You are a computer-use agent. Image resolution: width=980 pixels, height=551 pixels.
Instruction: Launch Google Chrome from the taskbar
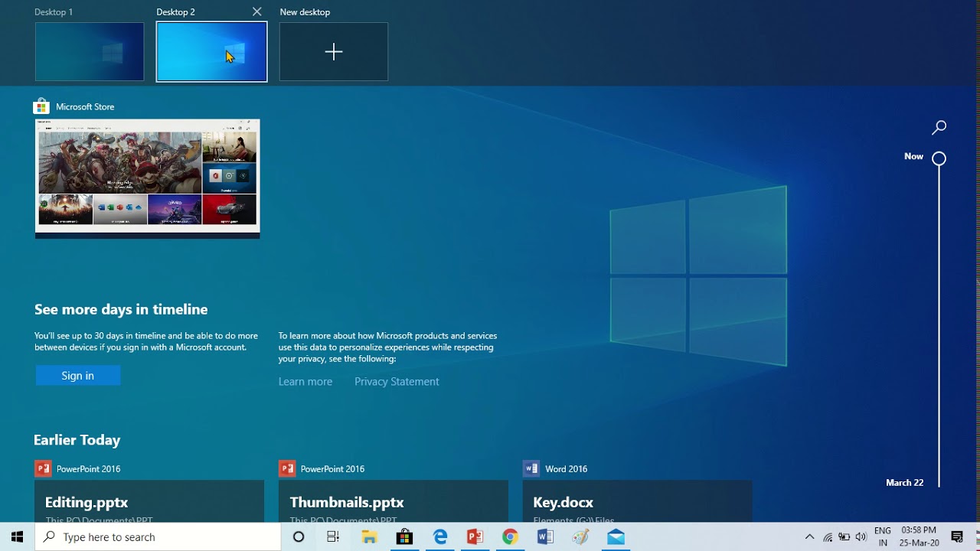(x=510, y=537)
